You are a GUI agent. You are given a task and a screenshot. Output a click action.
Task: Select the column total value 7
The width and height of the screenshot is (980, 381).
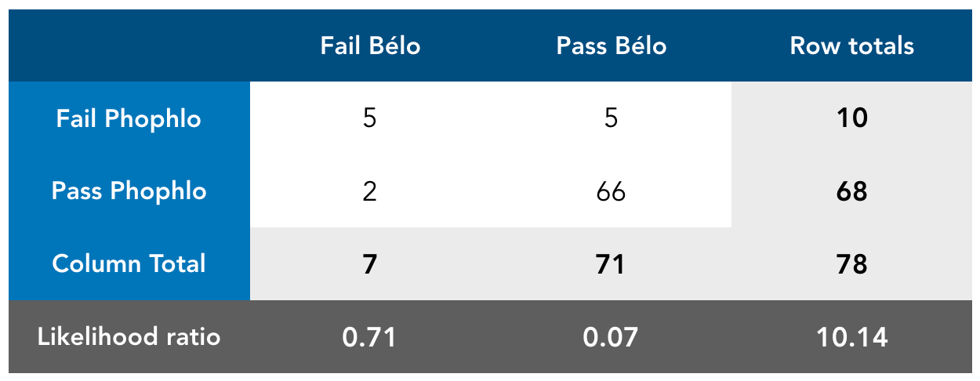coord(370,263)
